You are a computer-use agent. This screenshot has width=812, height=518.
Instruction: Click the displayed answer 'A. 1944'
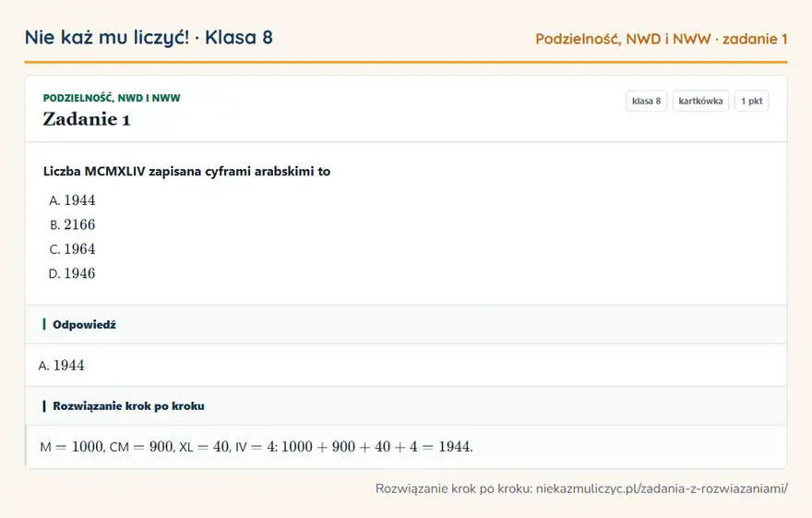[x=61, y=366]
